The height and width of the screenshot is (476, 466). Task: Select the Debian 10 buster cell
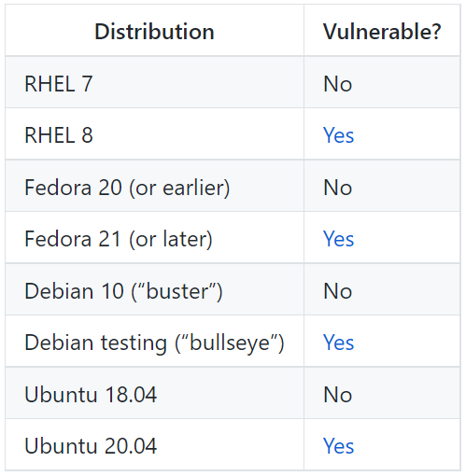154,289
